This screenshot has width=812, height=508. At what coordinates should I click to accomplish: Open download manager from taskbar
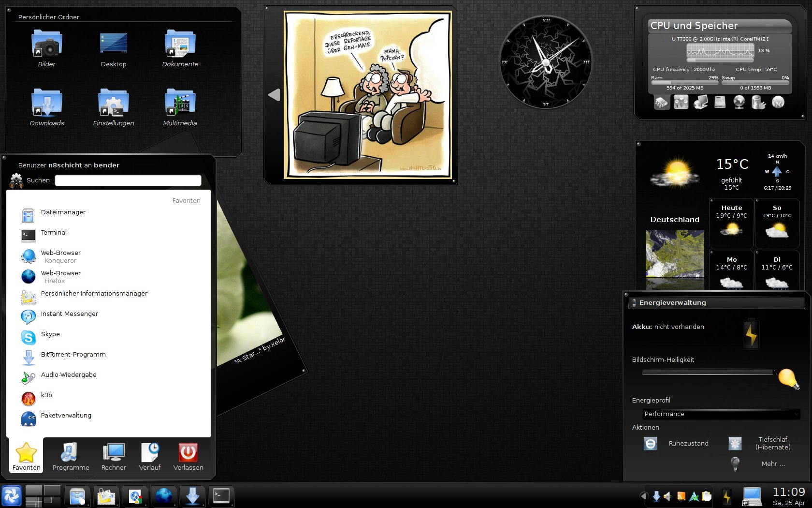193,496
